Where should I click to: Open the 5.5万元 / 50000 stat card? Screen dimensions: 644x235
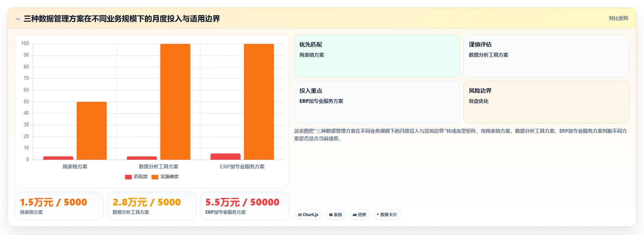point(244,206)
